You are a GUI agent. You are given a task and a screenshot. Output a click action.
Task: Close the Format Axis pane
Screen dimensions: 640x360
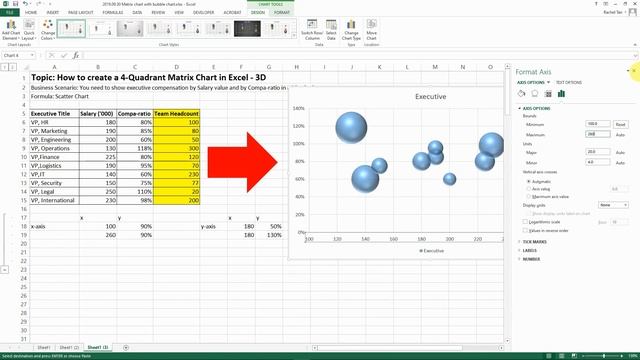point(634,71)
